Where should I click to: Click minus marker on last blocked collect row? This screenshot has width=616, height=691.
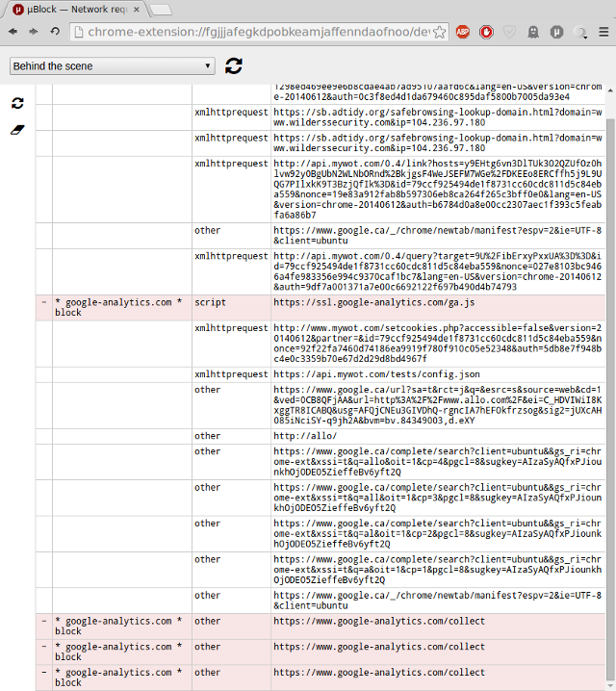click(43, 673)
